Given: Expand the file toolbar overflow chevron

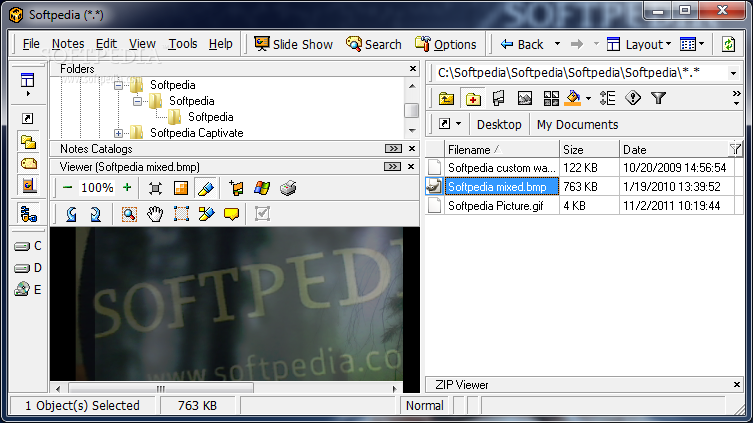Looking at the screenshot, I should [x=736, y=98].
